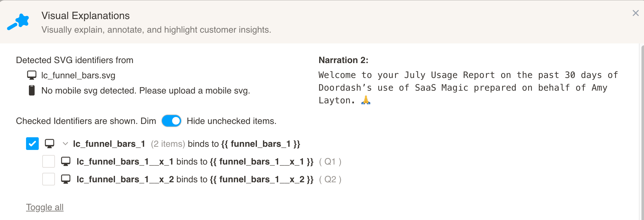This screenshot has height=220, width=644.
Task: Select the lc_funnel_bars_1__x_1 identifier label
Action: (x=125, y=161)
